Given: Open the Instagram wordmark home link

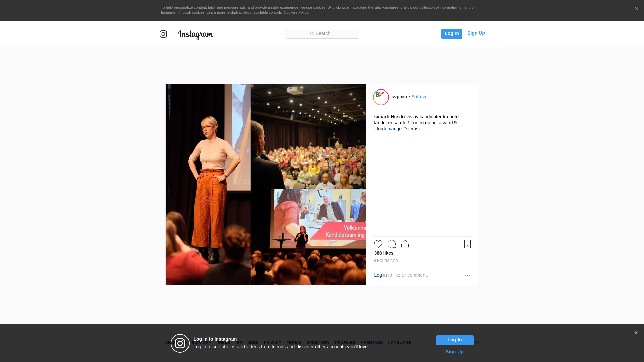Looking at the screenshot, I should [196, 35].
